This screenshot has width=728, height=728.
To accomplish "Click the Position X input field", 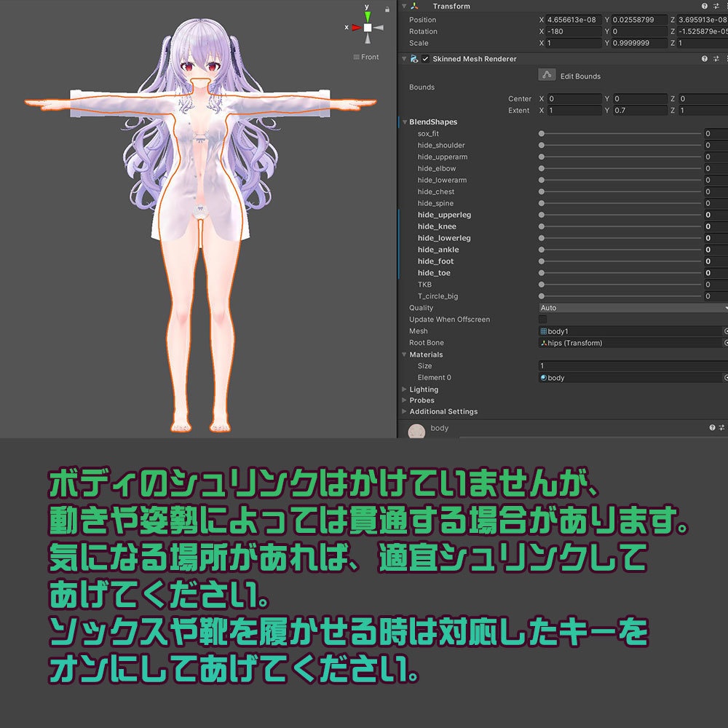I will (x=574, y=20).
